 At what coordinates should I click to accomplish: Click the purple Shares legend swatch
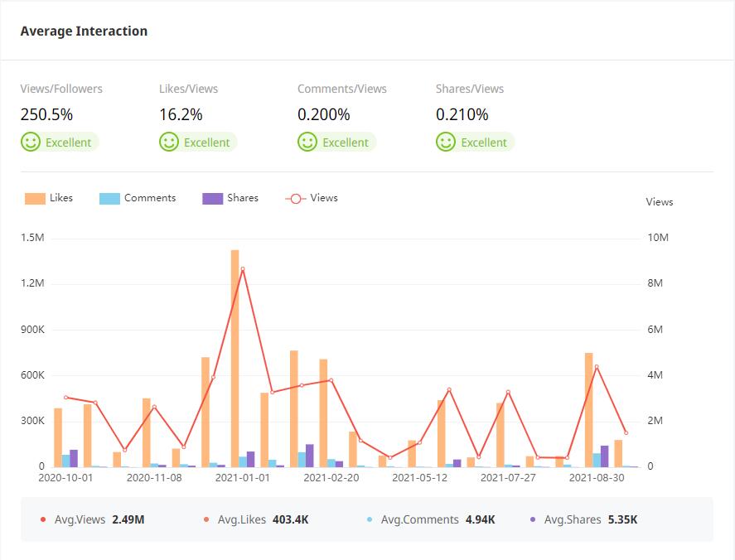(212, 199)
